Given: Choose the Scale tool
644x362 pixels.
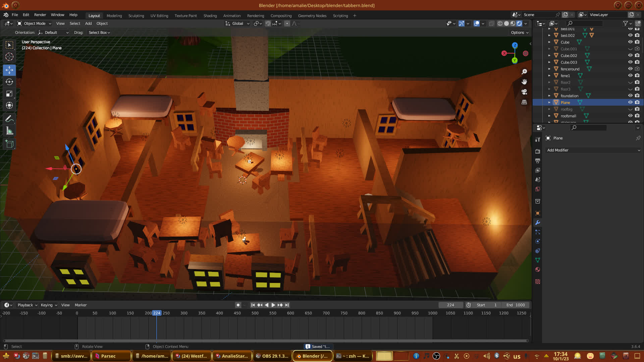Looking at the screenshot, I should (x=9, y=94).
